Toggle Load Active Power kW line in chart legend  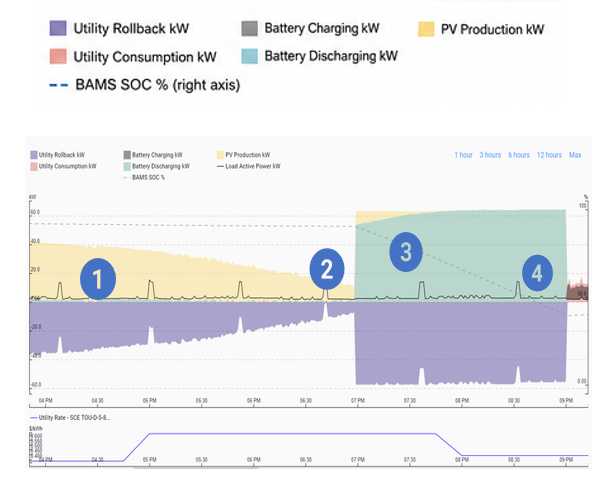tap(248, 166)
